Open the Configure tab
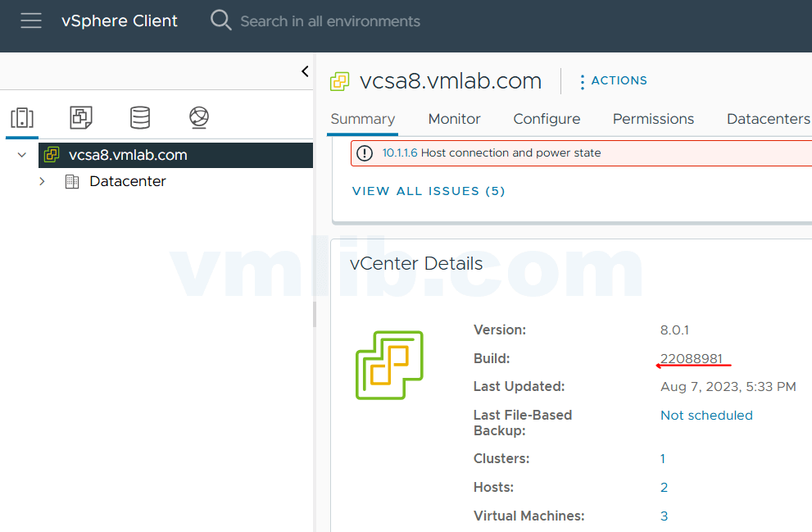The height and width of the screenshot is (532, 812). 547,119
